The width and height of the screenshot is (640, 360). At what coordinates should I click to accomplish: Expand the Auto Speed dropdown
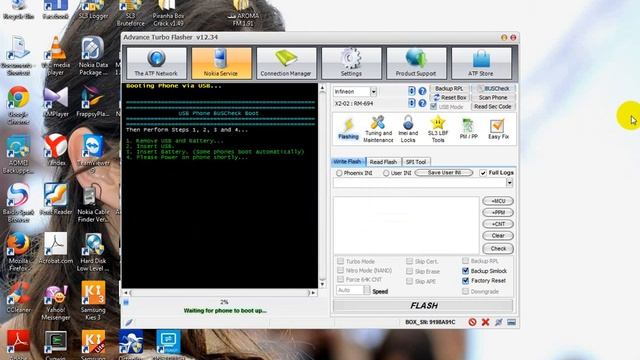[367, 290]
